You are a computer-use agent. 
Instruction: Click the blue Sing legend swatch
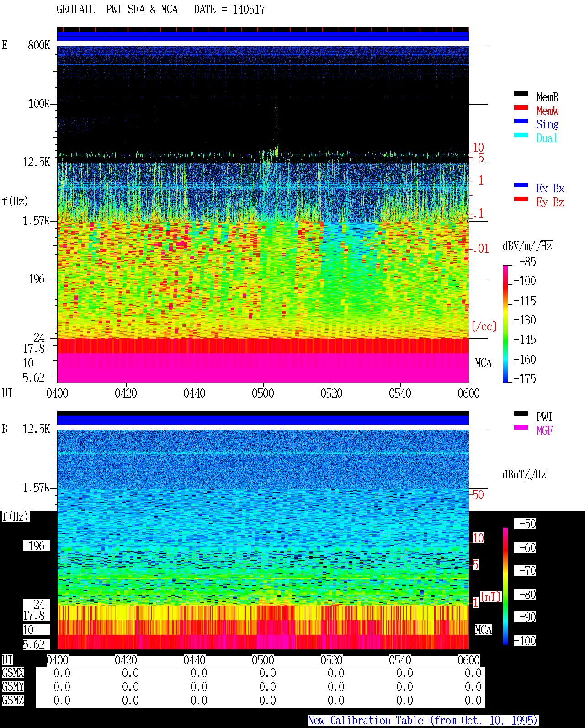521,122
